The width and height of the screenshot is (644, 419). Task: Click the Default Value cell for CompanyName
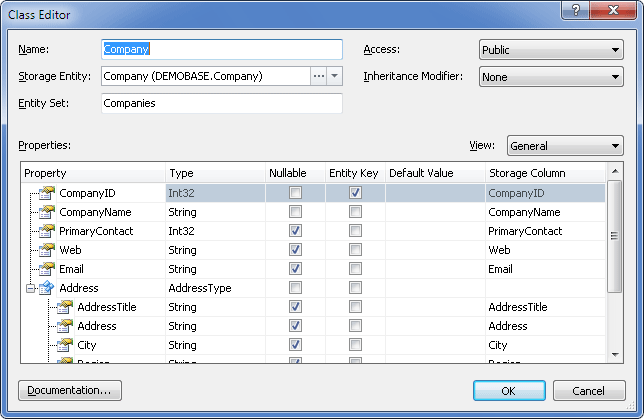[x=435, y=212]
